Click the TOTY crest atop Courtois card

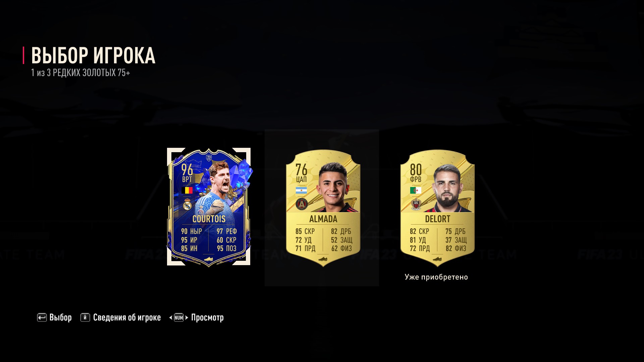[x=209, y=157]
